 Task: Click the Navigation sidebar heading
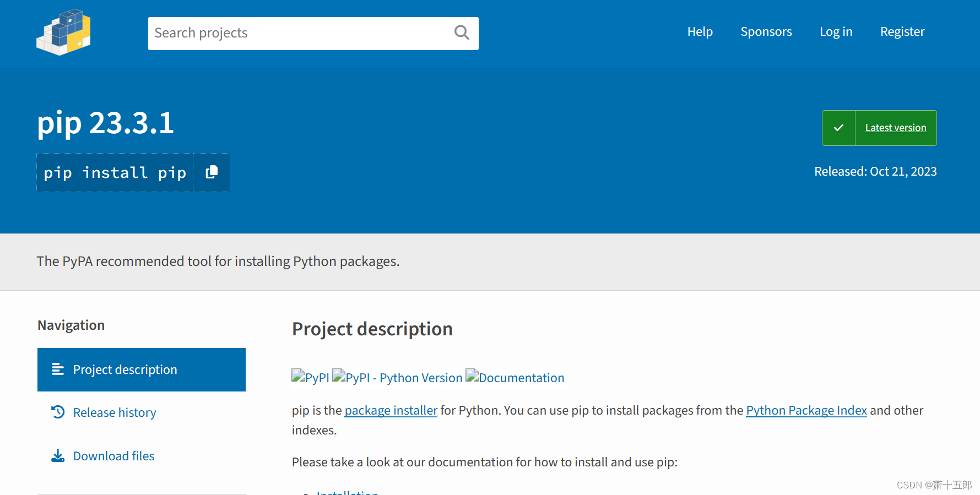tap(71, 325)
